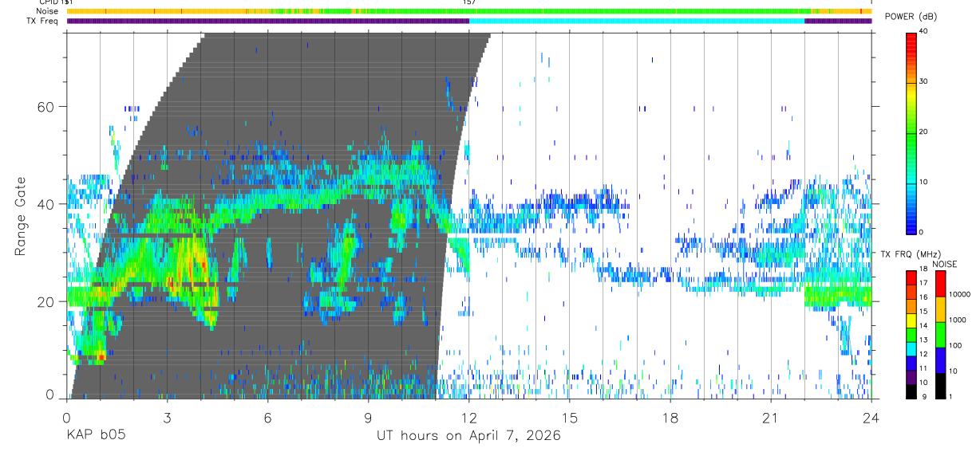Screen dimensions: 980x452
Task: Click the '16' tick of the TX FRQ legend
Action: pyautogui.click(x=923, y=297)
